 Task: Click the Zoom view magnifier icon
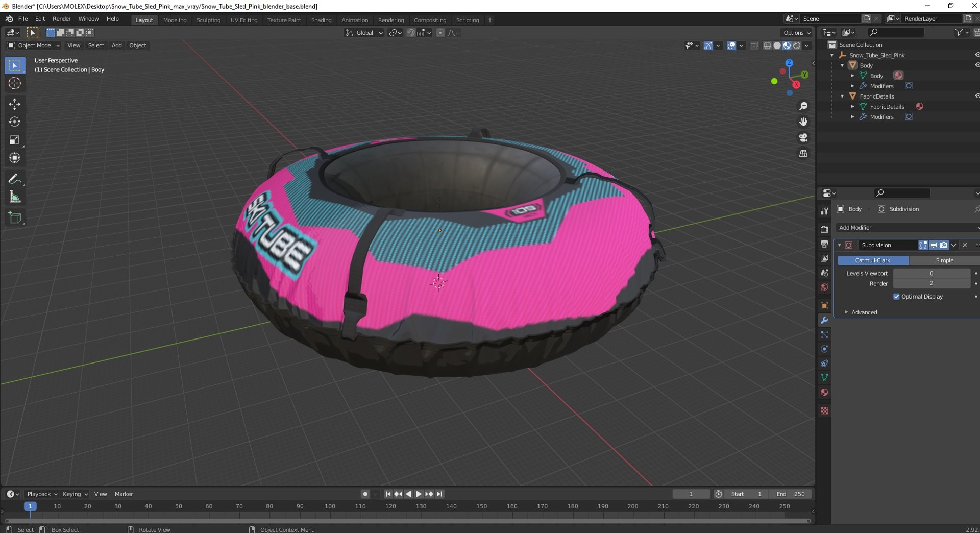click(x=803, y=106)
